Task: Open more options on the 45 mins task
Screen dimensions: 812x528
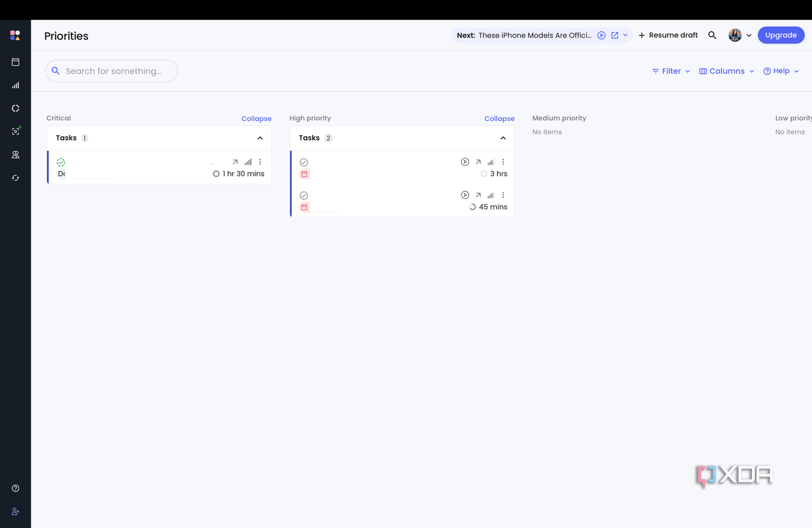Action: tap(503, 195)
